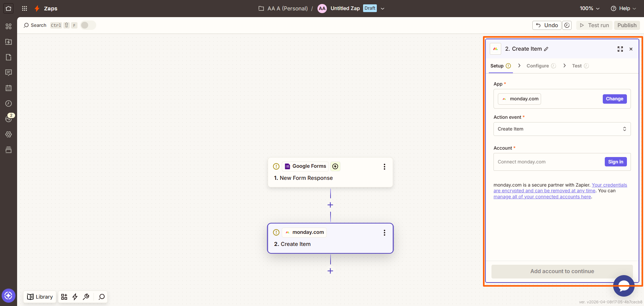Open the app grid launcher icon
The height and width of the screenshot is (306, 644).
(x=24, y=8)
